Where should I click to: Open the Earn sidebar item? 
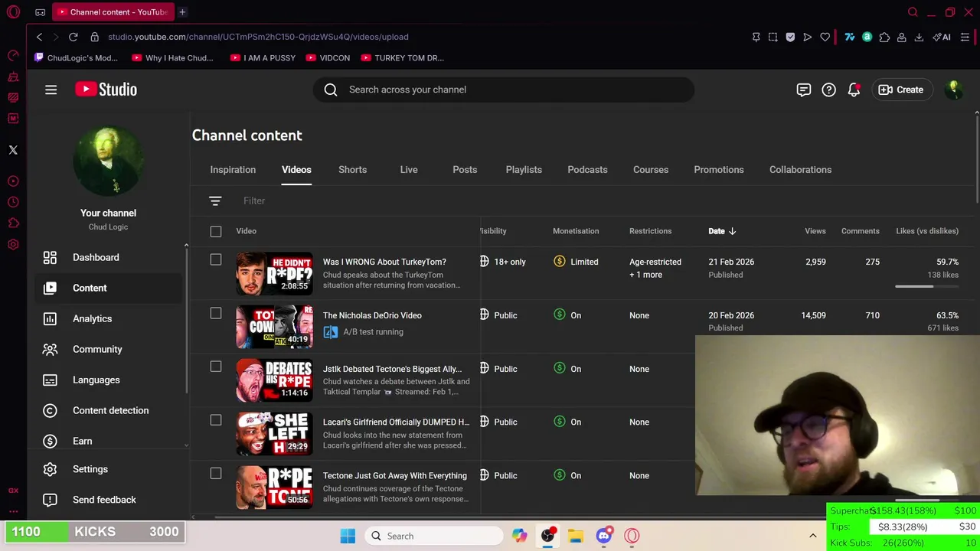click(x=107, y=441)
